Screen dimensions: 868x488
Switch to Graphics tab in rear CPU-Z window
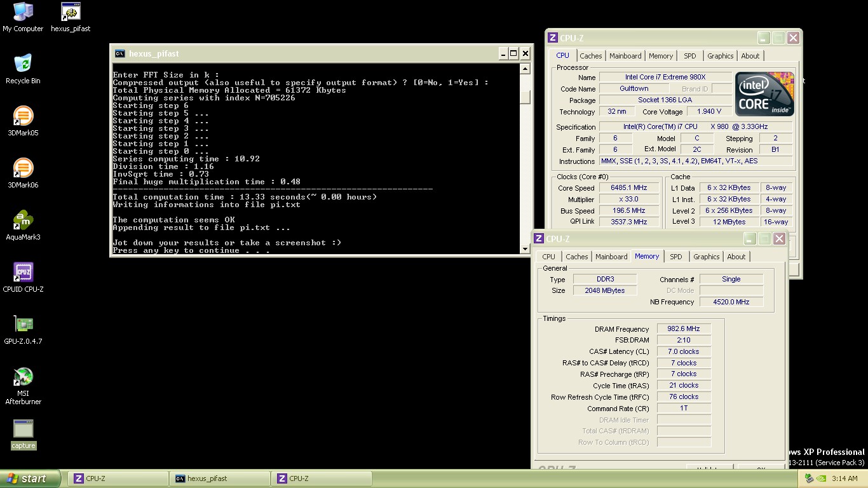click(x=721, y=56)
